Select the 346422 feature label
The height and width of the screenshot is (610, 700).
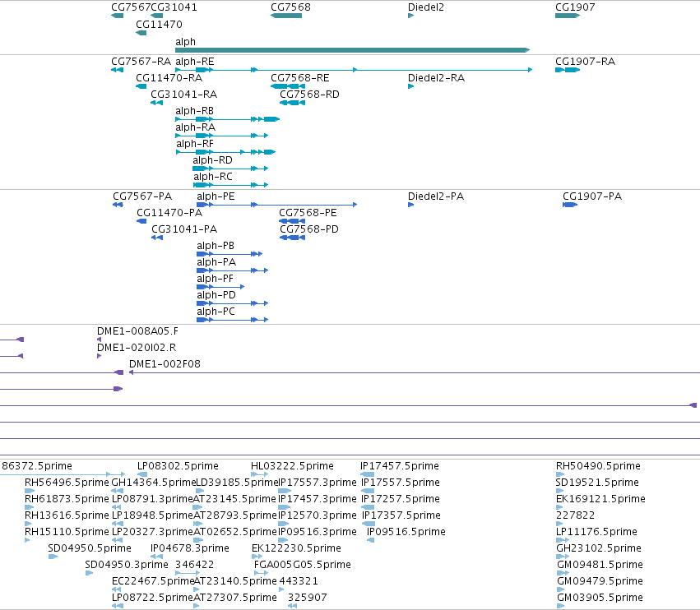(x=195, y=565)
